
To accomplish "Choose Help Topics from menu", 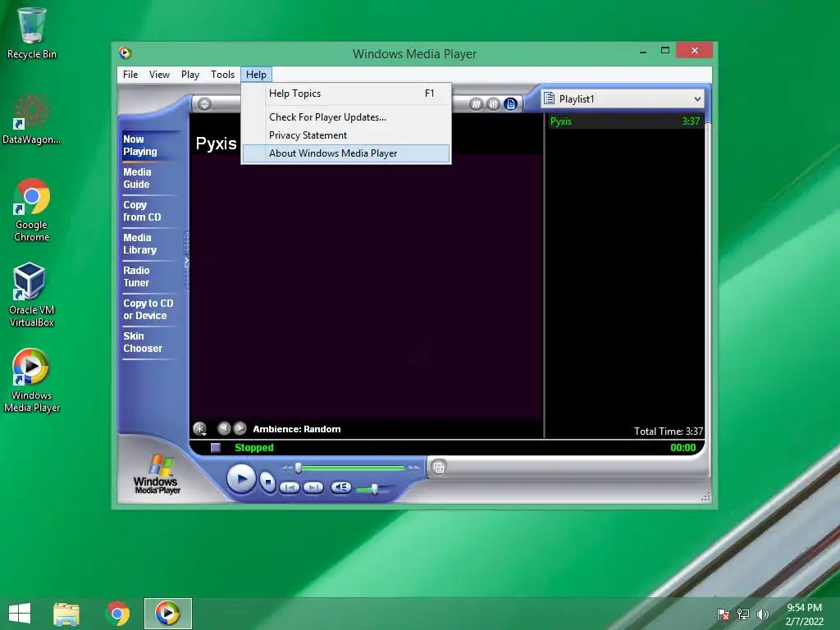I will click(x=346, y=94).
